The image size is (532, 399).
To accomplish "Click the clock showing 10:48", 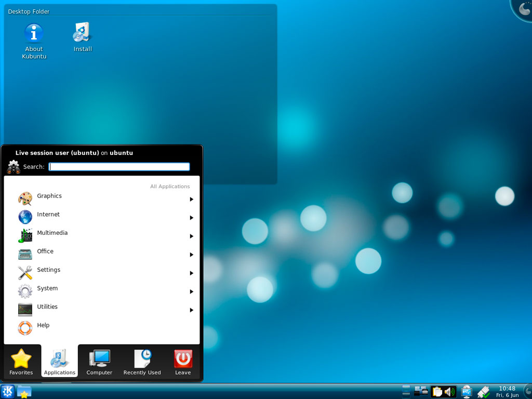I will coord(507,392).
